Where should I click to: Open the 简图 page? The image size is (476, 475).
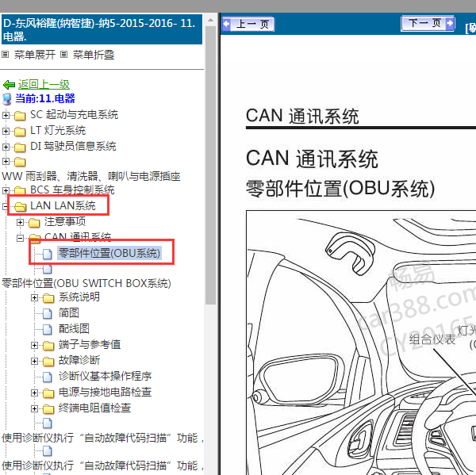69,312
